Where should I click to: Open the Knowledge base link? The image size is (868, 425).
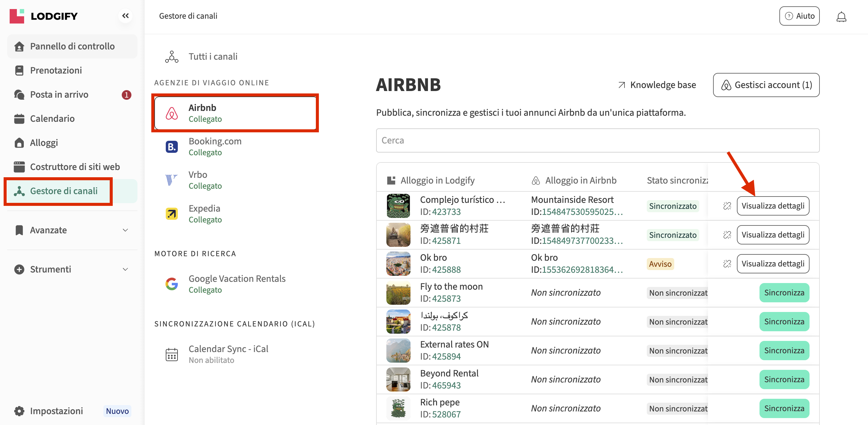coord(657,85)
